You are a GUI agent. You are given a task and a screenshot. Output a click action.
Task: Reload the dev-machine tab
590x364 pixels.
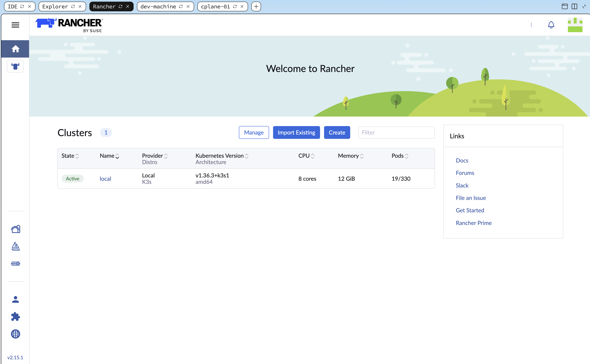(181, 7)
